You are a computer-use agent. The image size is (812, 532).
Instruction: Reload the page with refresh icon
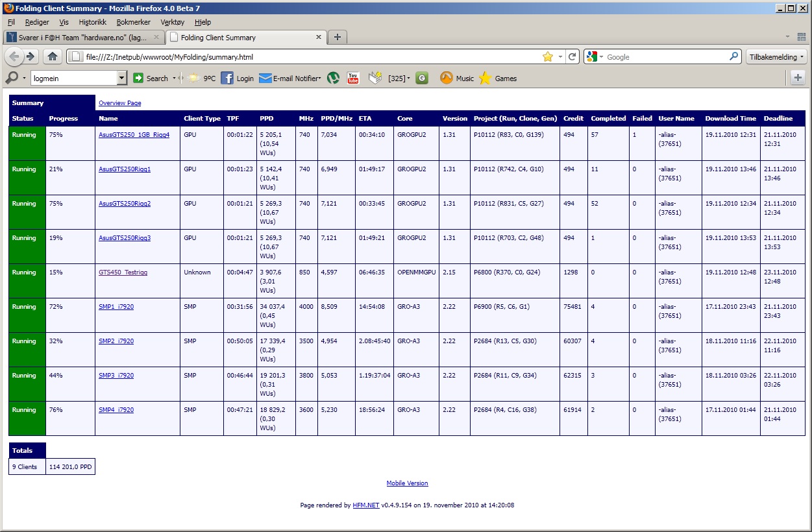tap(572, 56)
